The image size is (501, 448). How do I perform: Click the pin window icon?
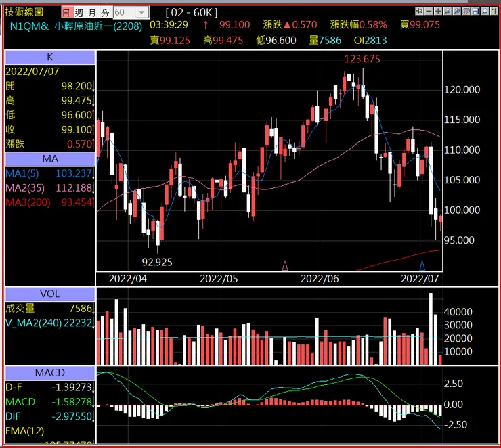419,11
